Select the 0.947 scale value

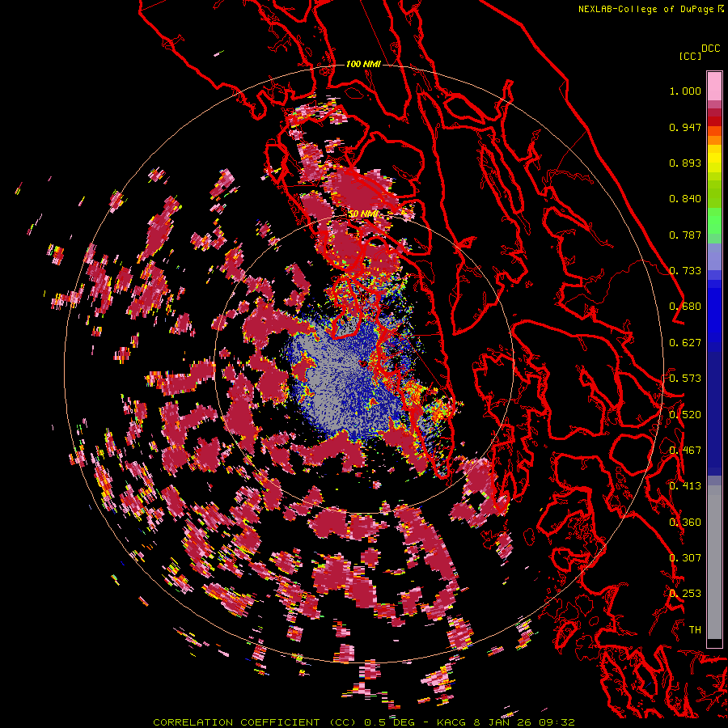[x=685, y=127]
